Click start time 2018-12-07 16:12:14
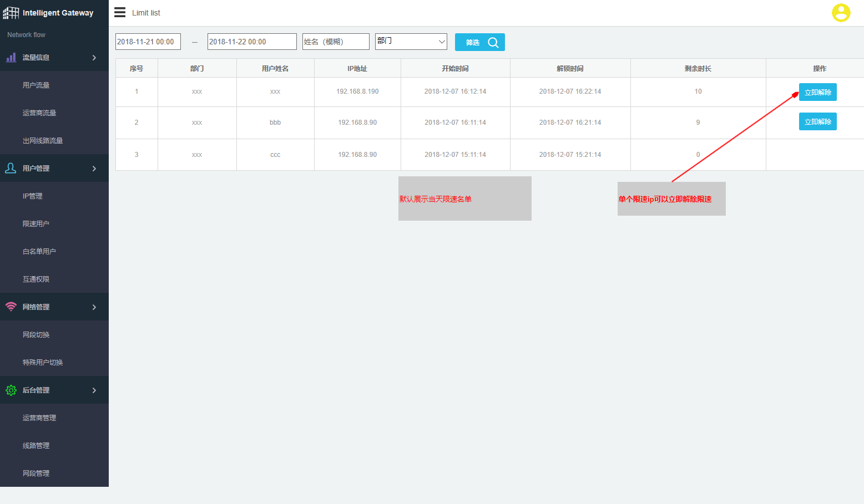The width and height of the screenshot is (864, 504). pos(455,91)
